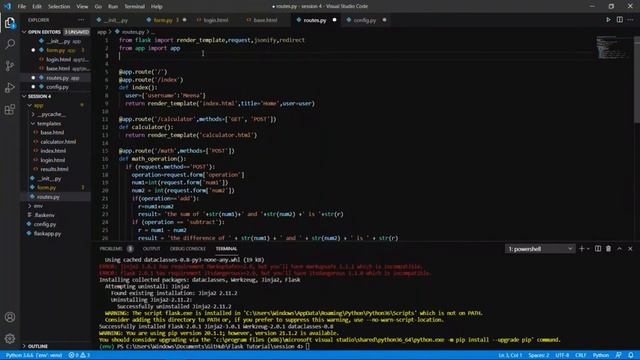Change encoding via UTF-8 indicator
Image resolution: width=640 pixels, height=360 pixels.
pyautogui.click(x=562, y=356)
